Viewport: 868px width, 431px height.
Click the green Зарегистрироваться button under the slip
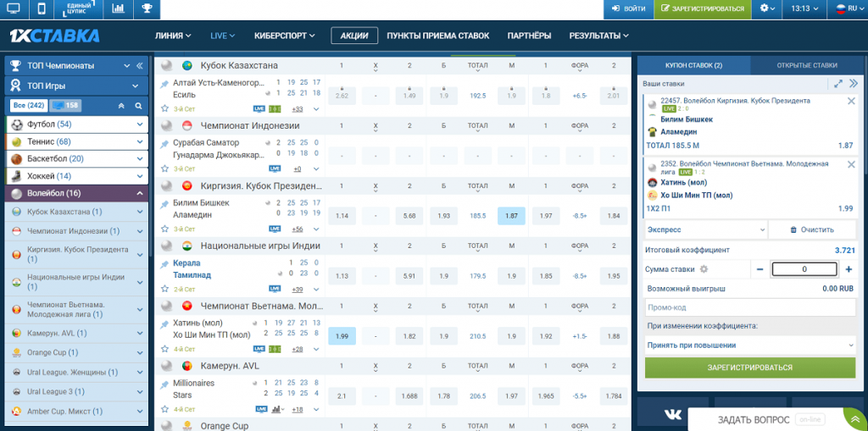749,367
